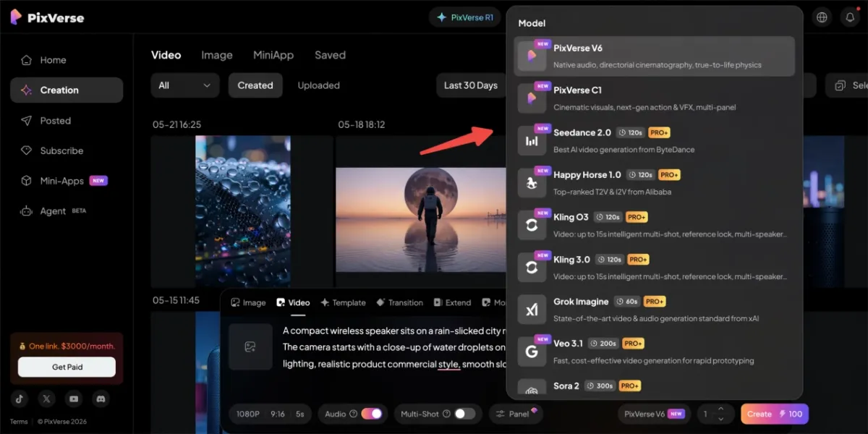
Task: Select the Kling O3 model icon
Action: tap(532, 225)
